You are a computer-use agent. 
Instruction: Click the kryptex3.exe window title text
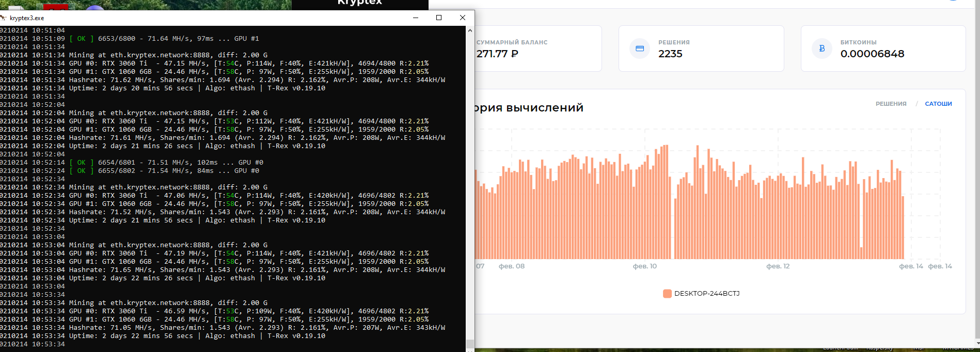coord(27,18)
